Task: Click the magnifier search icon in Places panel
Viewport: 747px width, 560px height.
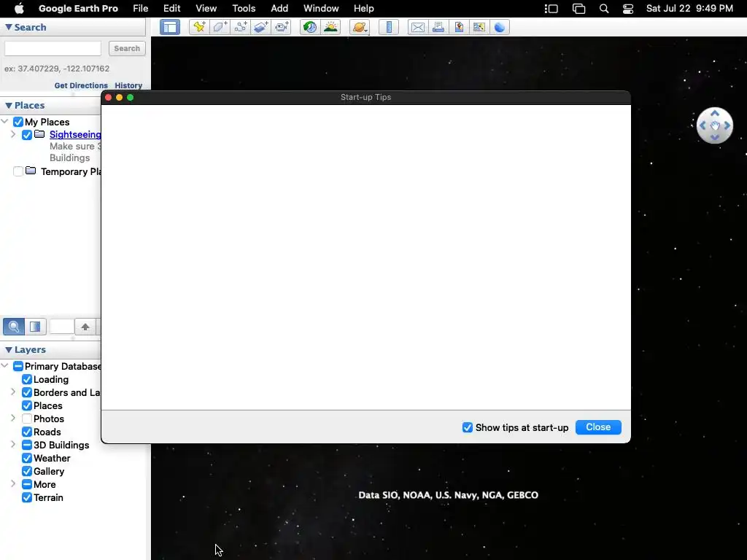Action: click(14, 327)
